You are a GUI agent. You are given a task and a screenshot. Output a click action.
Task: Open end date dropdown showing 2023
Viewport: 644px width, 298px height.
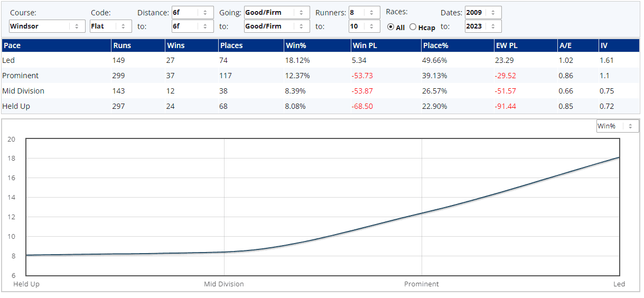click(483, 26)
